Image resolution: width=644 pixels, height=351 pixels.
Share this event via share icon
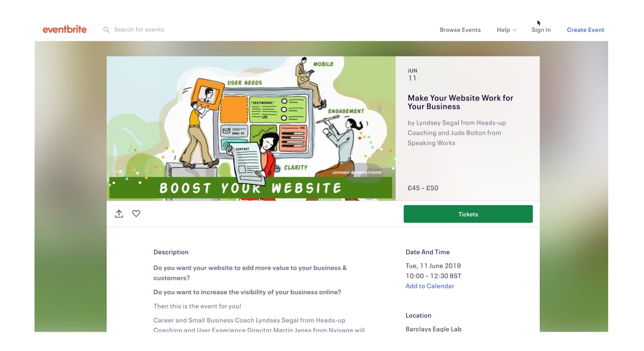(x=119, y=213)
